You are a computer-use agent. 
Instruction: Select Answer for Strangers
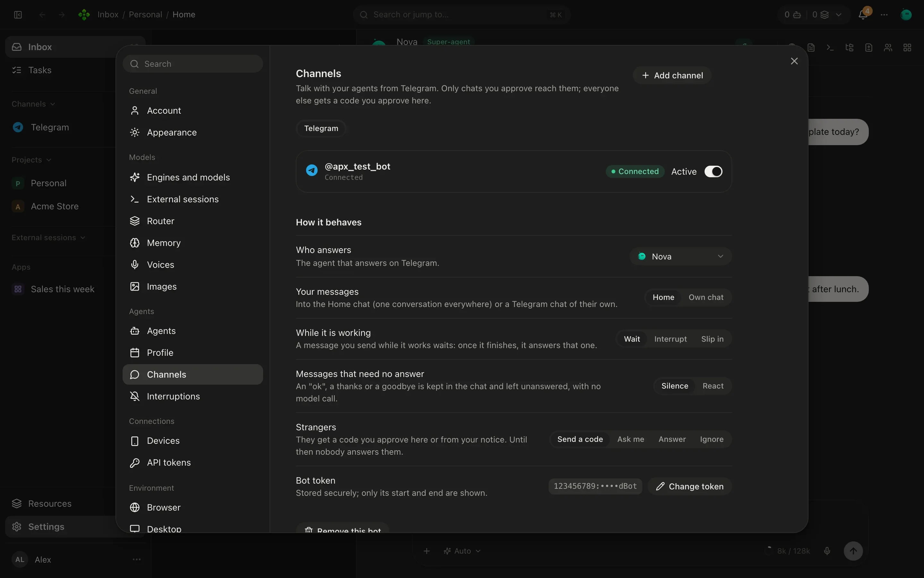tap(672, 439)
